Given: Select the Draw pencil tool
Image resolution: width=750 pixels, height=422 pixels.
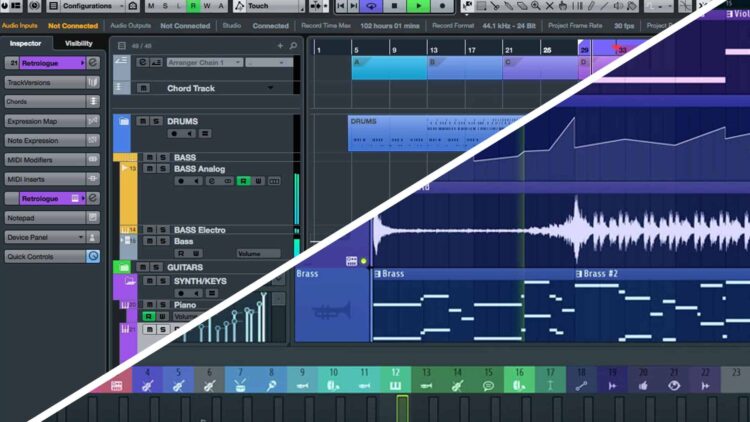Looking at the screenshot, I should click(x=591, y=6).
